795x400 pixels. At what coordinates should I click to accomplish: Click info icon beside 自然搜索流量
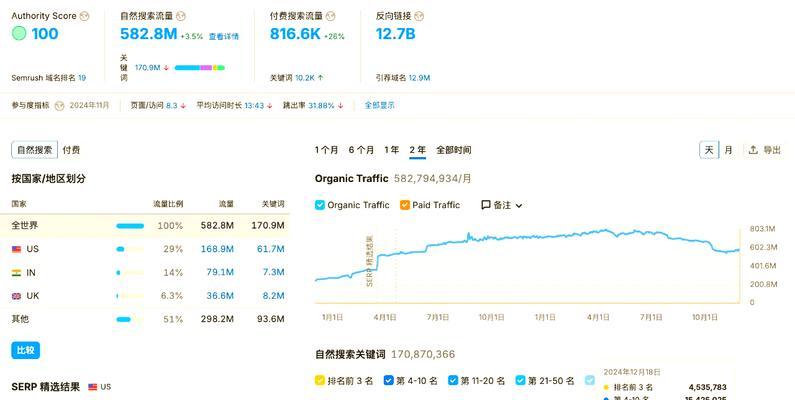(180, 16)
